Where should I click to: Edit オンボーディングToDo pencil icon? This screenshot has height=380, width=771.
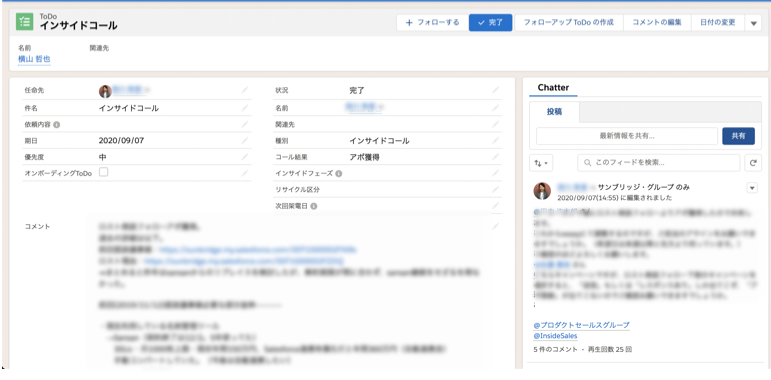[245, 173]
